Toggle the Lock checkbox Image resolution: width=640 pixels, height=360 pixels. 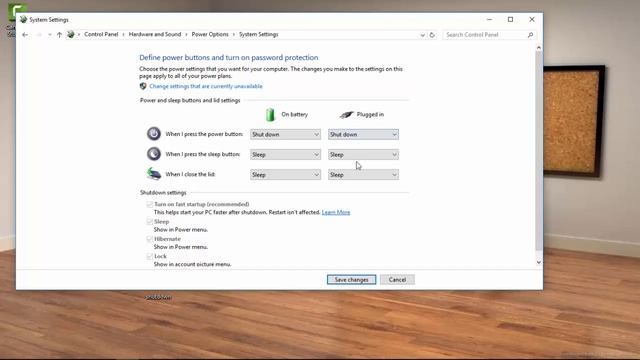[149, 256]
